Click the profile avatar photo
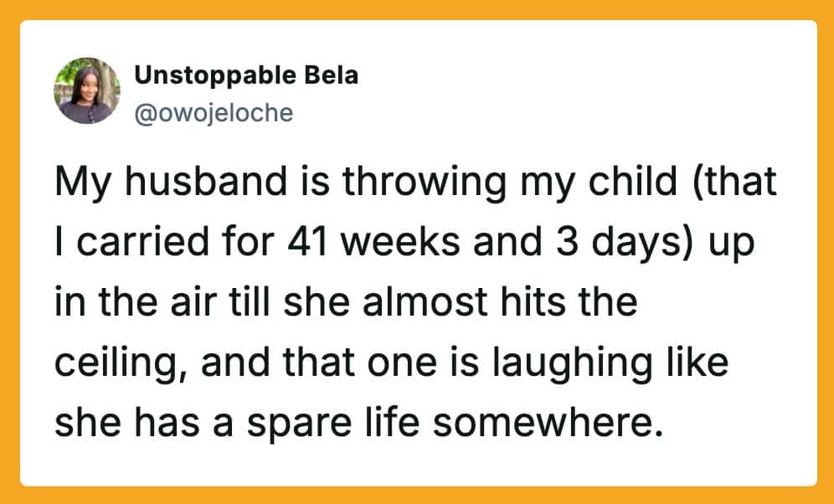 pyautogui.click(x=87, y=90)
